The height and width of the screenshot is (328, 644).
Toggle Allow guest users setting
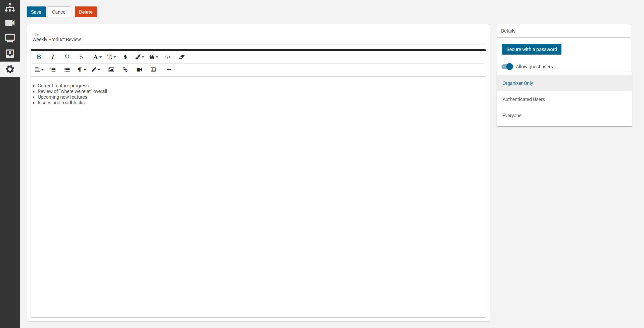tap(507, 66)
